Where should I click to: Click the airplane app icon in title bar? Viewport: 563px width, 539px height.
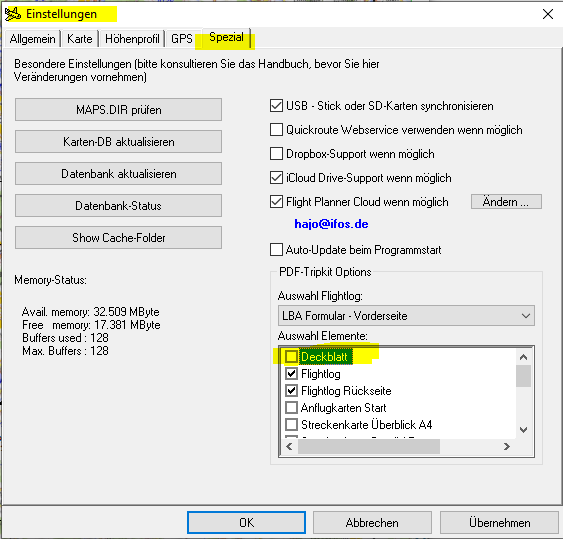tap(13, 14)
